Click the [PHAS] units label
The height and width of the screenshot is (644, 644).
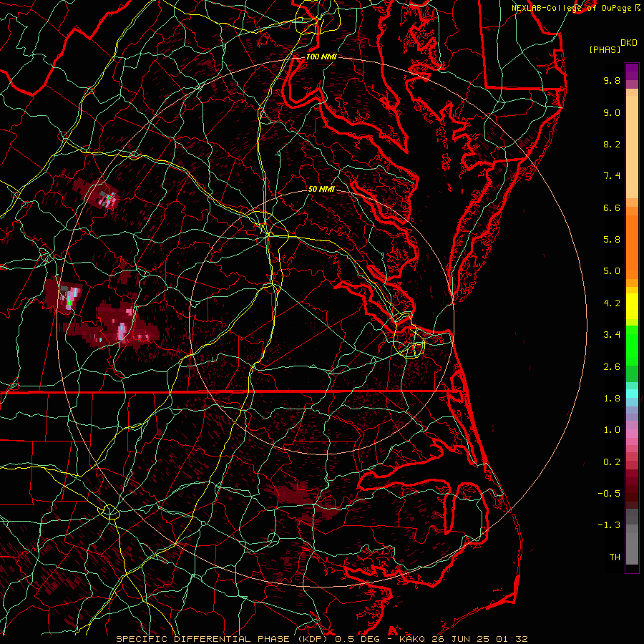[x=605, y=50]
